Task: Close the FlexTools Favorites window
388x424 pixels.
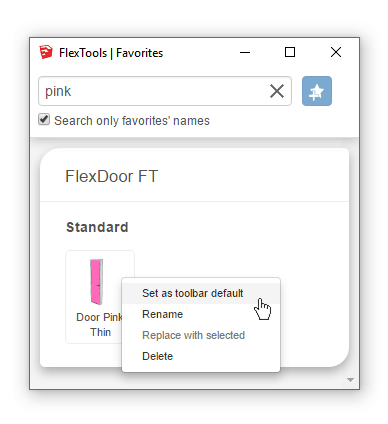Action: 336,52
